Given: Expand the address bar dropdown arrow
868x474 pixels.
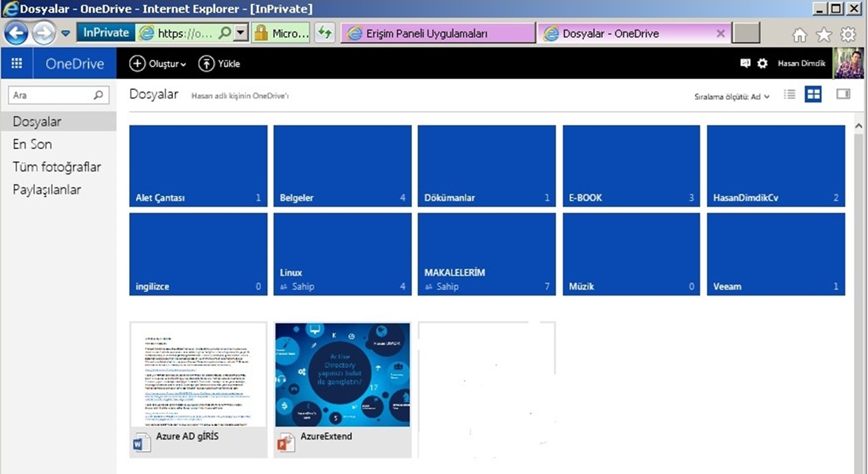Looking at the screenshot, I should (241, 33).
